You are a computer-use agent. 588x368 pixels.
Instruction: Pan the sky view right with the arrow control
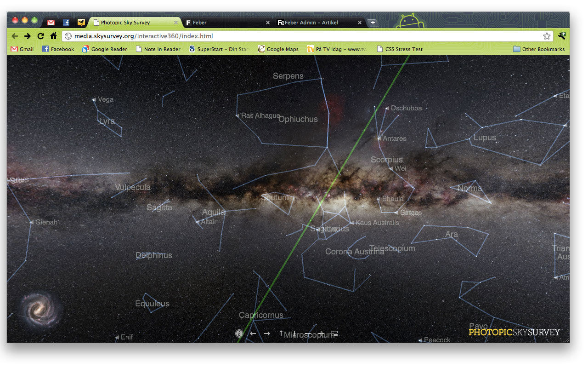click(266, 333)
